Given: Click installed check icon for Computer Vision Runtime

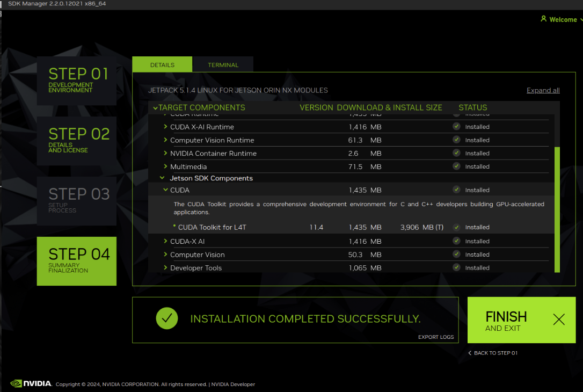Looking at the screenshot, I should [x=457, y=140].
